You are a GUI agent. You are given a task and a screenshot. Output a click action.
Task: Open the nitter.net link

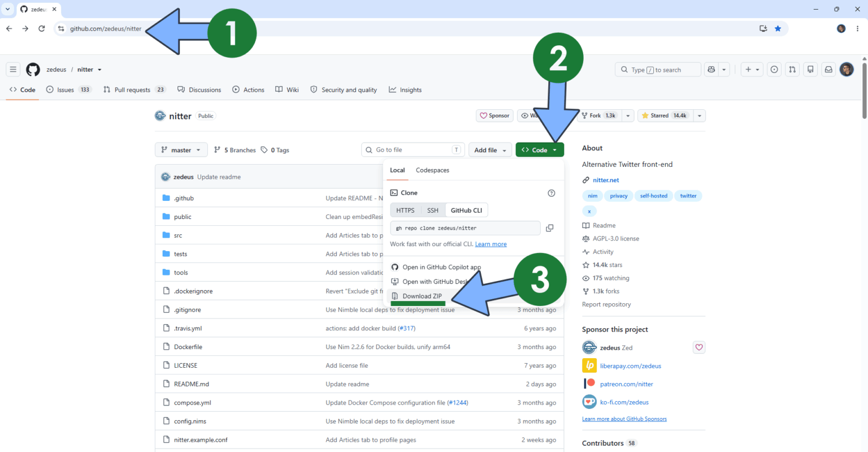tap(606, 180)
